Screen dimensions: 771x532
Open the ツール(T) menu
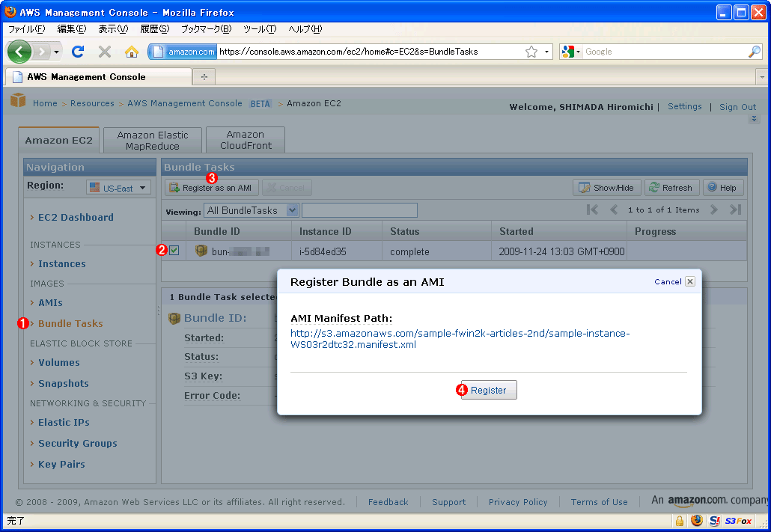pyautogui.click(x=260, y=29)
